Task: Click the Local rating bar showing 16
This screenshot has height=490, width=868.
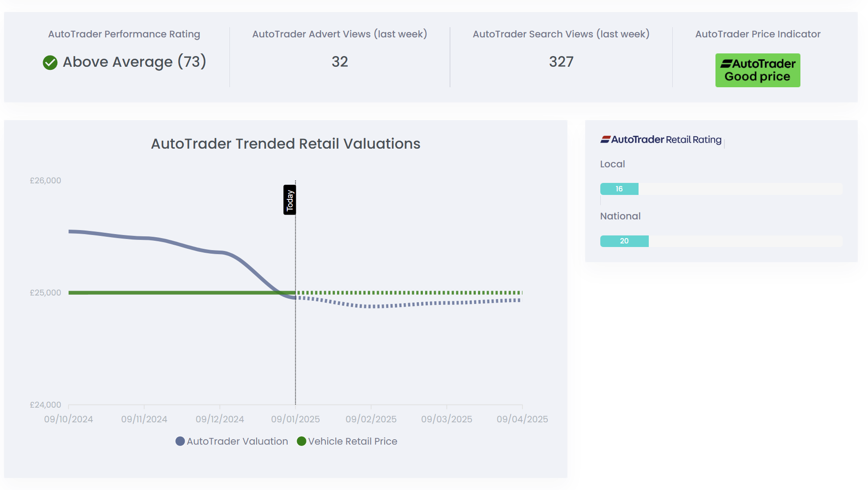Action: click(x=619, y=189)
